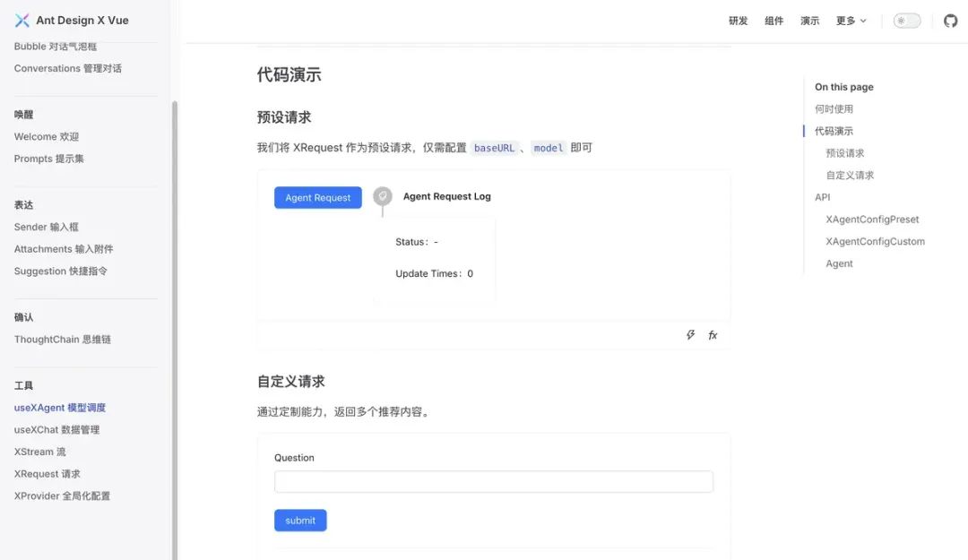Image resolution: width=968 pixels, height=560 pixels.
Task: Open useXChat 数据管理 in sidebar
Action: coord(56,430)
